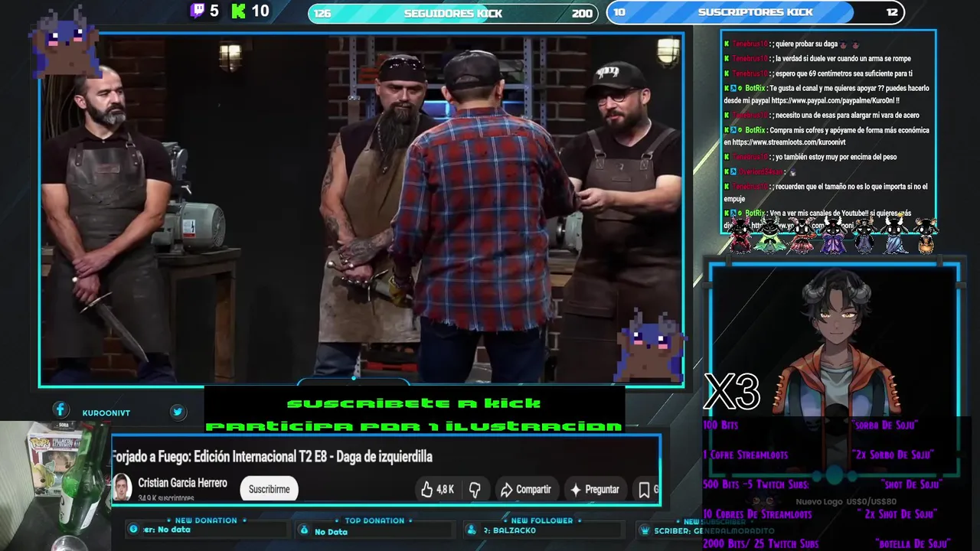The width and height of the screenshot is (980, 551).
Task: Open the paypal.com/paypalme link in chat
Action: [835, 100]
